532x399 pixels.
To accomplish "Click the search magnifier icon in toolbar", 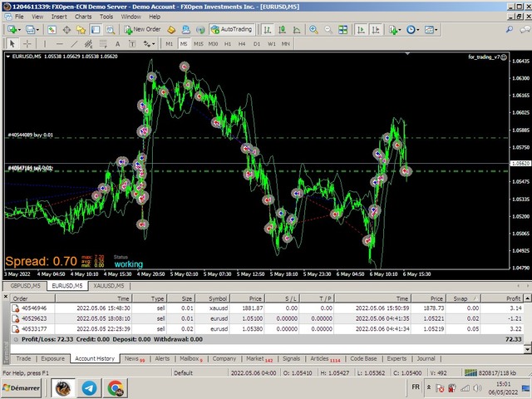I will pyautogui.click(x=510, y=30).
